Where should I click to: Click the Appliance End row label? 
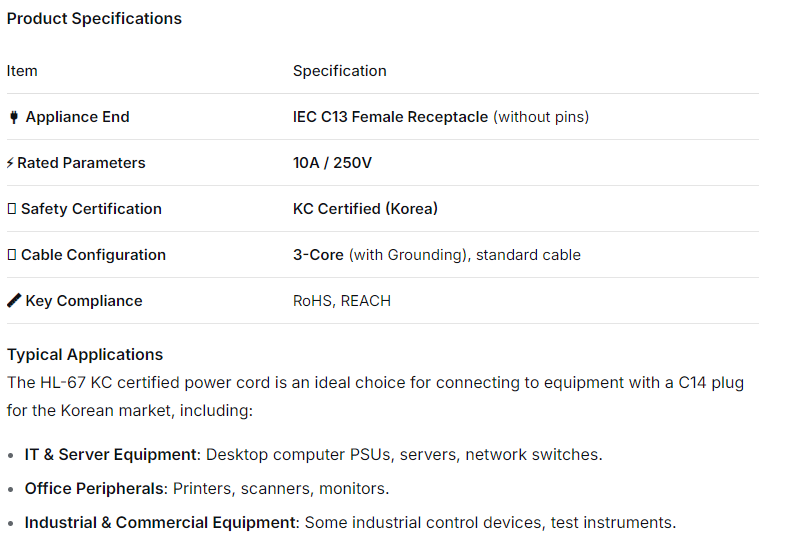77,117
